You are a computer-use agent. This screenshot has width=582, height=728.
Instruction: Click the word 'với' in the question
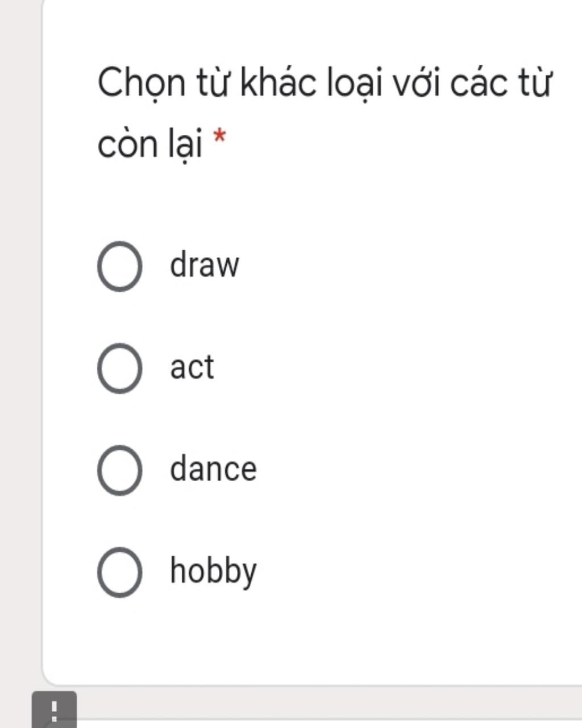coord(415,84)
